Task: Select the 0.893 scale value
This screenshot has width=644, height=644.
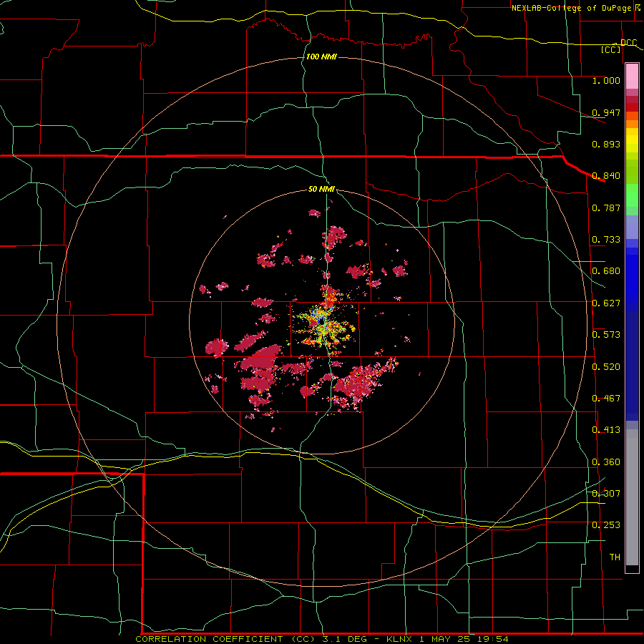Action: click(x=606, y=144)
